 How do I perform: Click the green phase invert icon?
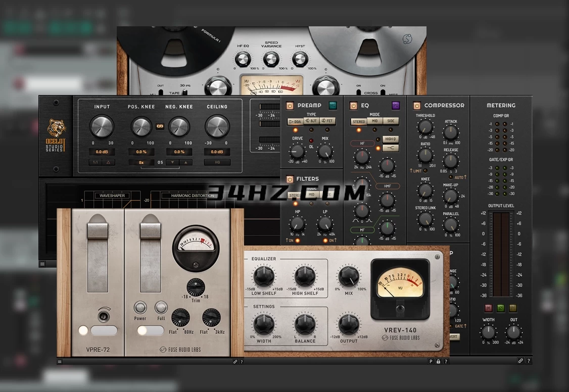(501, 308)
